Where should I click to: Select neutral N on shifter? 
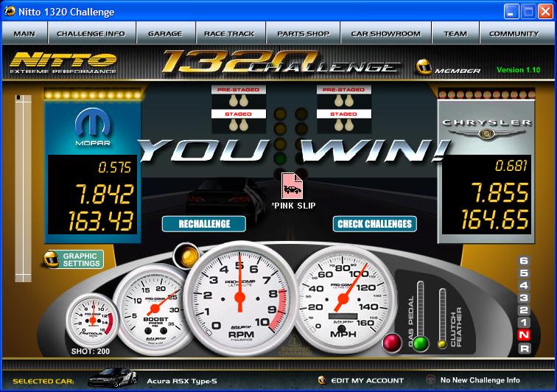[524, 335]
